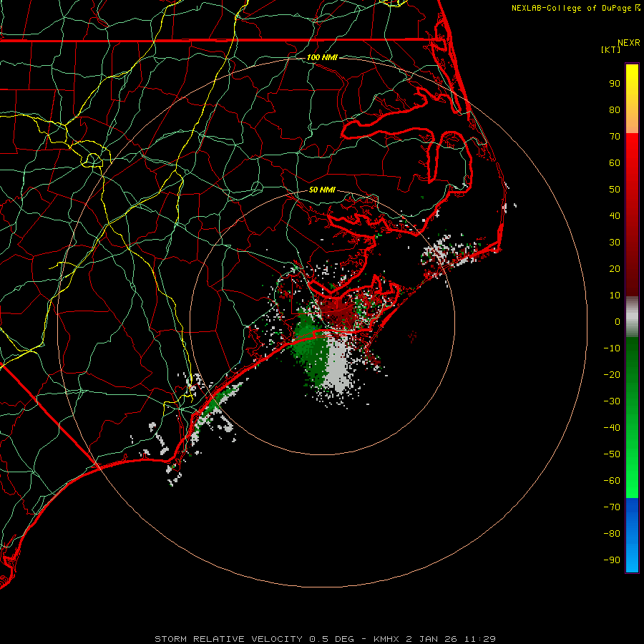
Task: Select the 50 NMI range ring label
Action: click(322, 190)
